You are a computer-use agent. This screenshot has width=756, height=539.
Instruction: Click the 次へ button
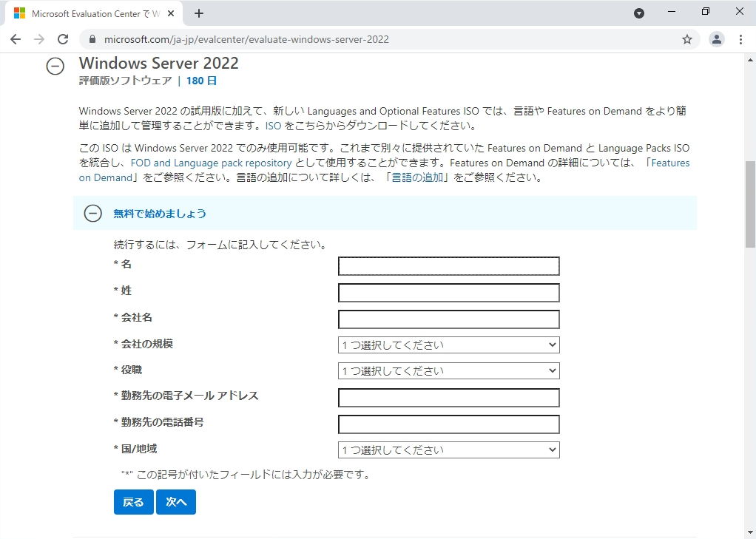pos(176,502)
